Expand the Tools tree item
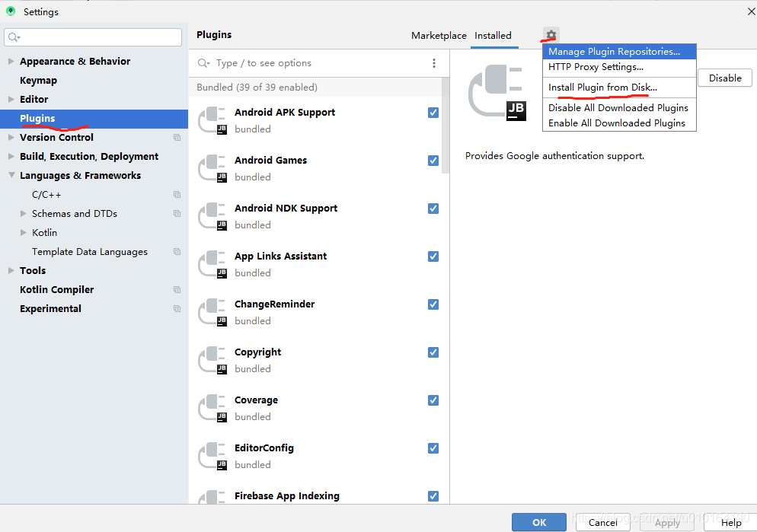The image size is (757, 532). 11,270
